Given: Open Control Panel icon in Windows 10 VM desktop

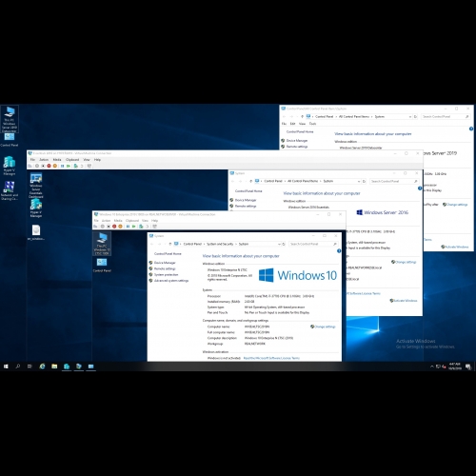Looking at the screenshot, I should click(102, 266).
